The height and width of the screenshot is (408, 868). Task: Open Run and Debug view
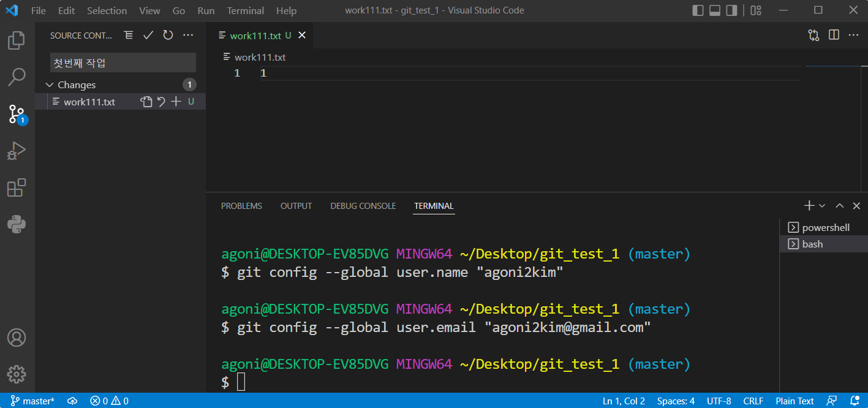coord(17,151)
